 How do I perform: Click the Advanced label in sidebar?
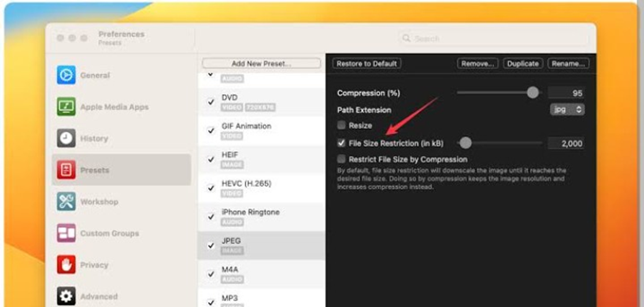99,297
